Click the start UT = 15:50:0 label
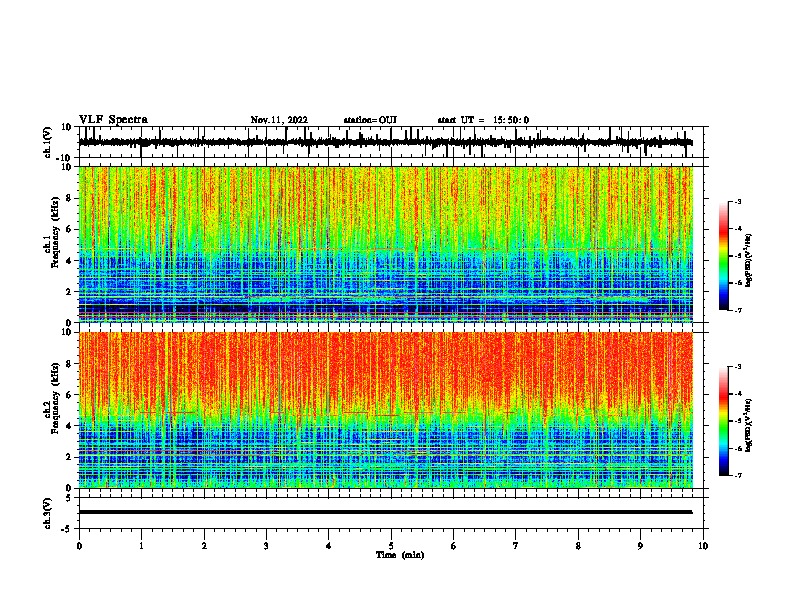The height and width of the screenshot is (612, 792). (x=483, y=120)
